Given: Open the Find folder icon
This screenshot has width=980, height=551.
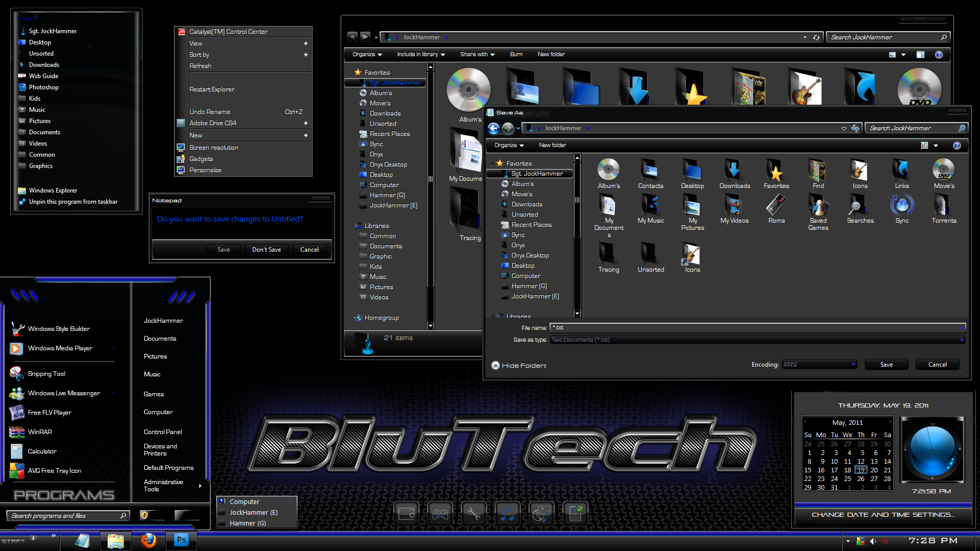Looking at the screenshot, I should [x=818, y=174].
